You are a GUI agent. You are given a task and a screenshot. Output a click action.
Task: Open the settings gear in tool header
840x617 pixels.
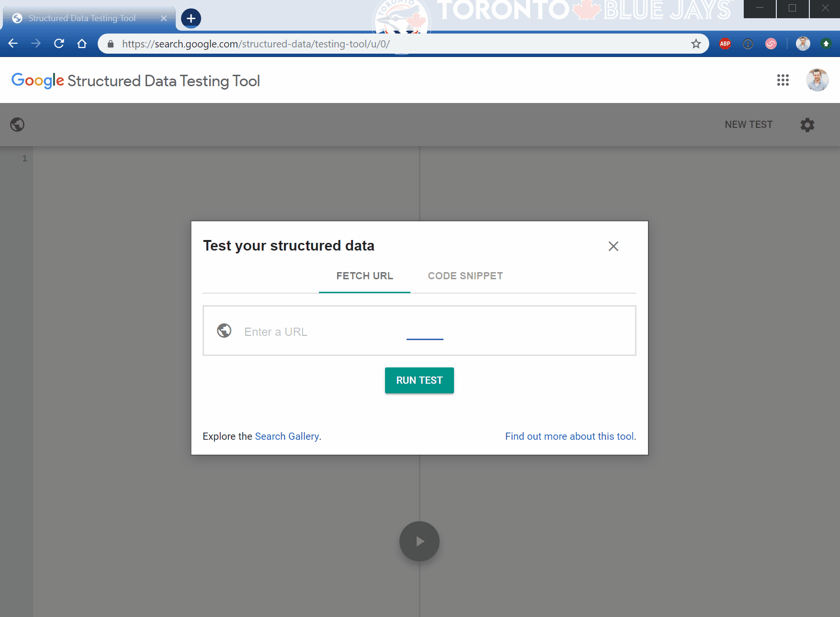pyautogui.click(x=807, y=125)
